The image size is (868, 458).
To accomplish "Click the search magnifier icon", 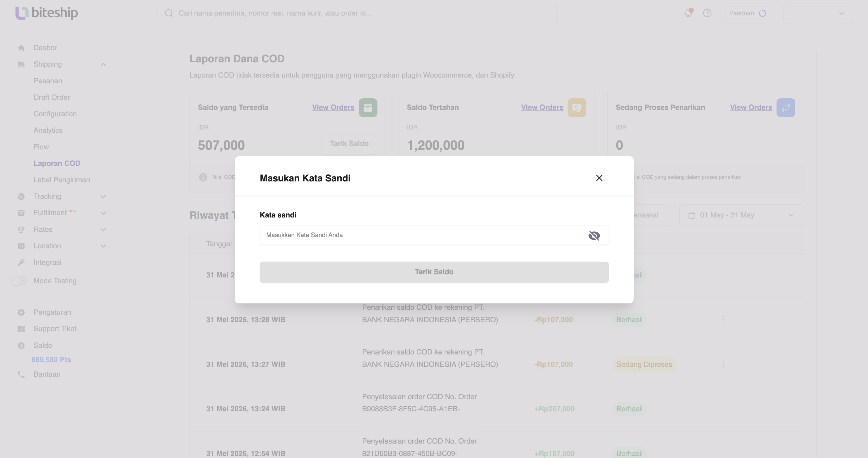I will click(x=169, y=13).
